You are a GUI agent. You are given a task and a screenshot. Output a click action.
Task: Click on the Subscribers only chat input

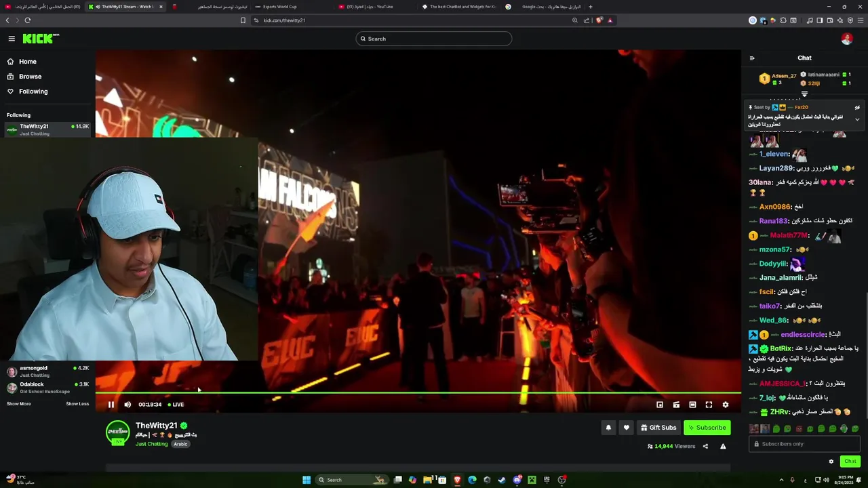(x=804, y=444)
